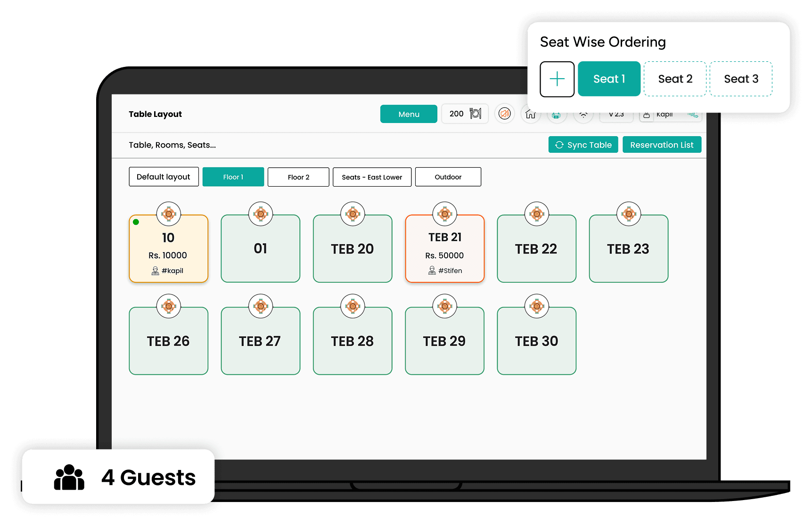The width and height of the screenshot is (812, 526).
Task: Open Seats - East Lower tab
Action: tap(372, 177)
